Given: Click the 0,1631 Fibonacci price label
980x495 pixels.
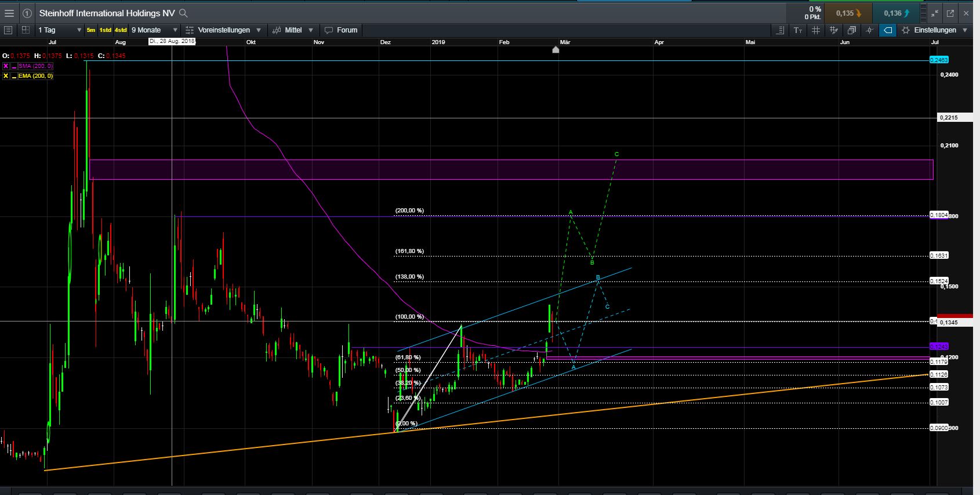Looking at the screenshot, I should tap(939, 255).
